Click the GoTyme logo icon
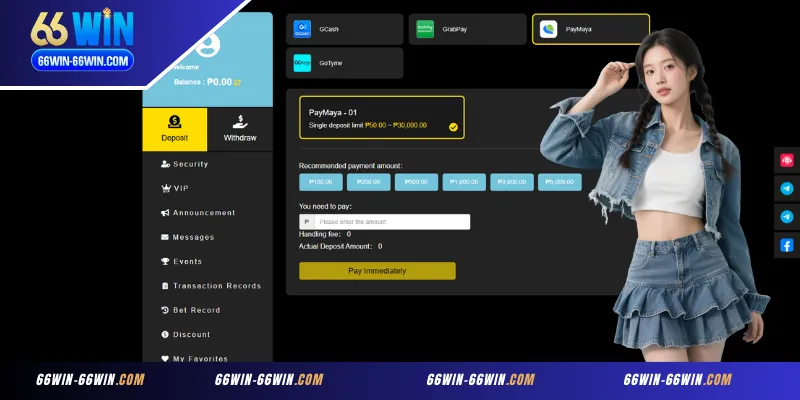Image resolution: width=800 pixels, height=400 pixels. (x=302, y=63)
